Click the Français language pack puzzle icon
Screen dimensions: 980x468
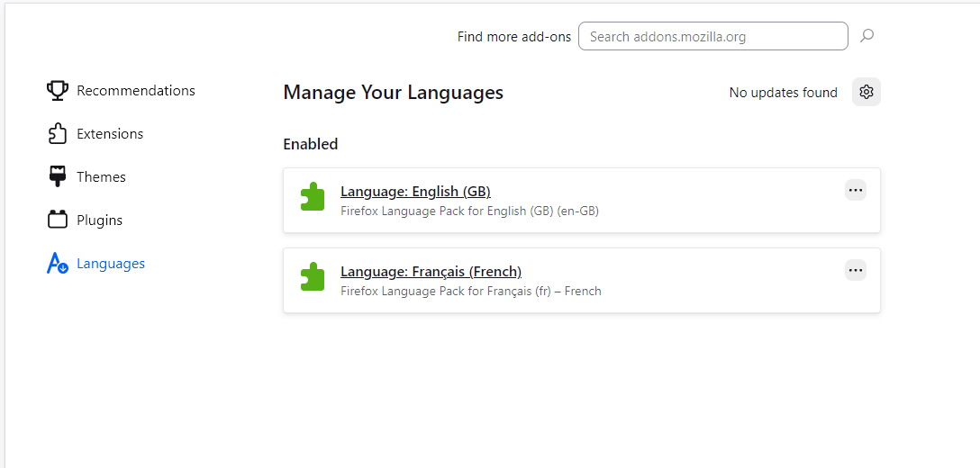click(313, 277)
